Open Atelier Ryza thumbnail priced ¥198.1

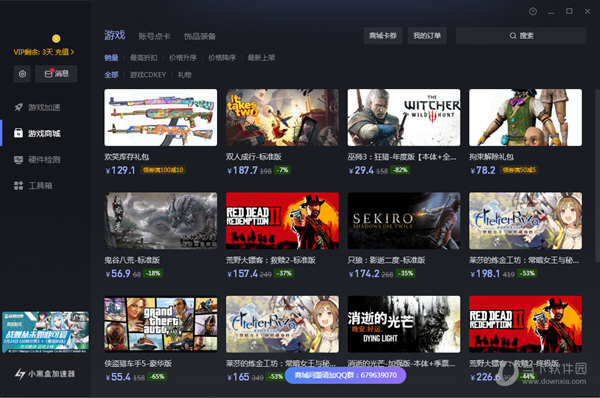click(x=525, y=221)
